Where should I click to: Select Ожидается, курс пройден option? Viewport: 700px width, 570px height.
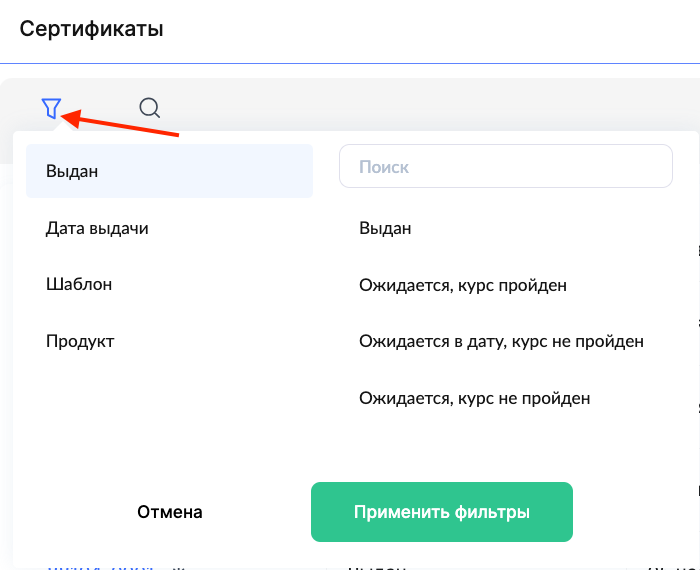pyautogui.click(x=463, y=285)
